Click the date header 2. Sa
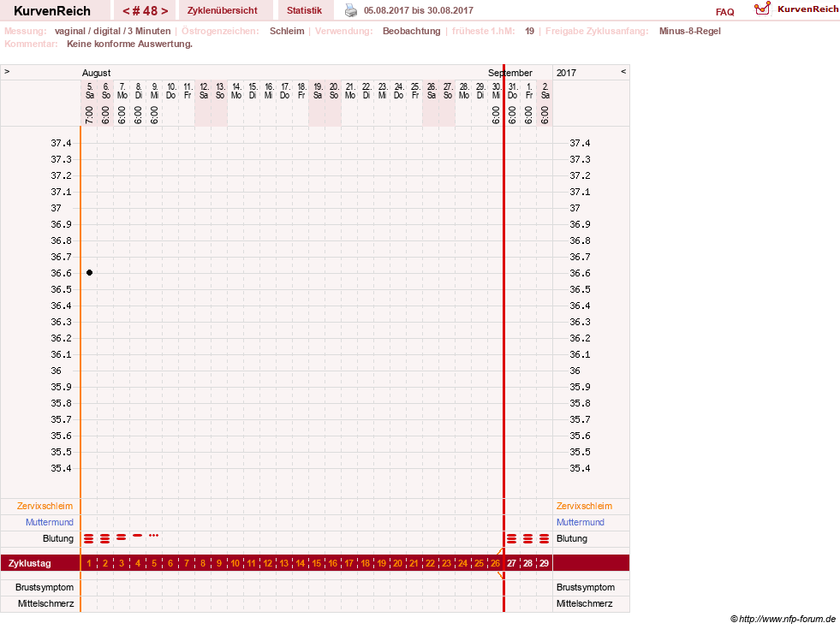Screen dimensions: 840x629 pyautogui.click(x=545, y=91)
